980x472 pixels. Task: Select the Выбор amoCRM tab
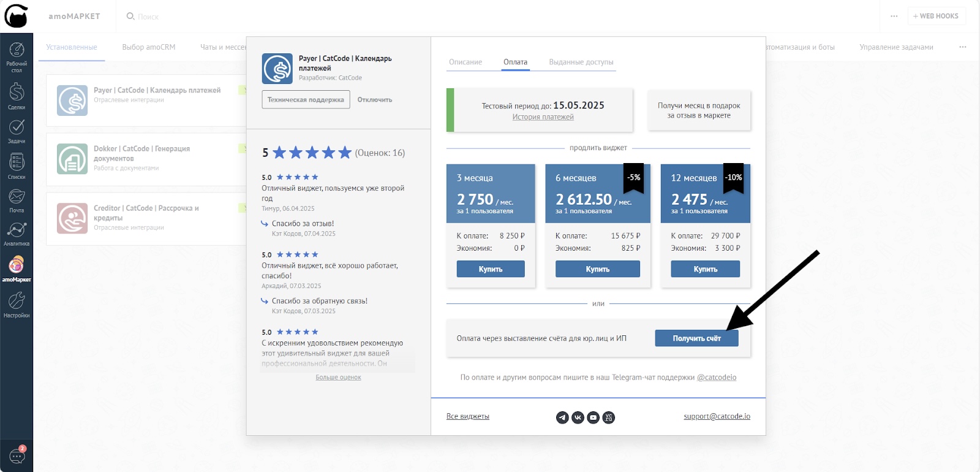pos(149,47)
